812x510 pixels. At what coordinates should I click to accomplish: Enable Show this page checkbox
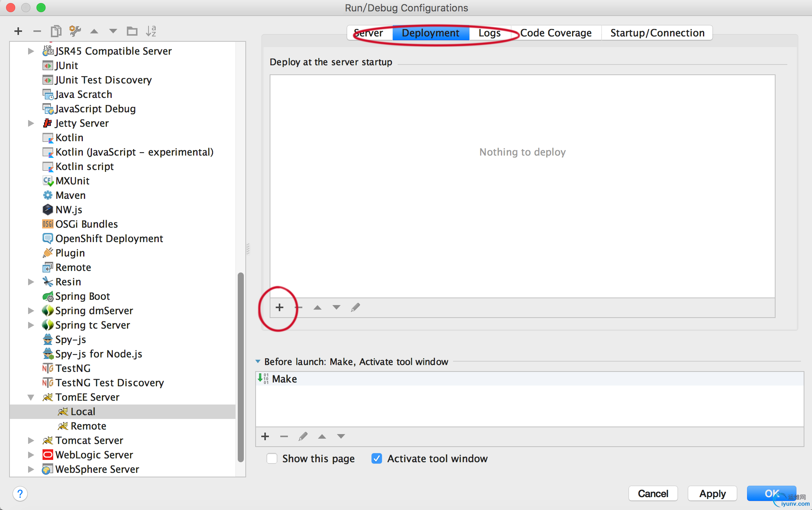coord(272,458)
